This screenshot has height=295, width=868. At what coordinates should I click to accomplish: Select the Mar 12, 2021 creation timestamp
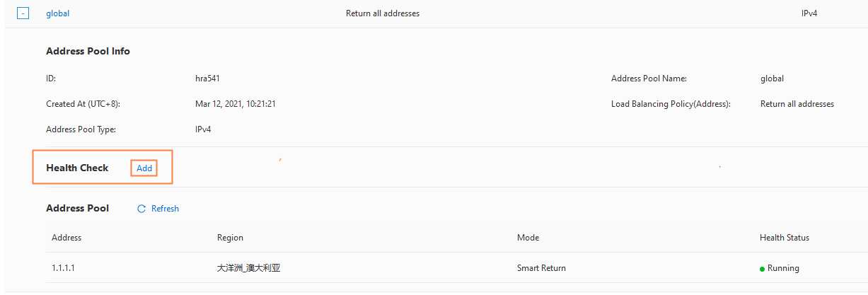tap(235, 104)
